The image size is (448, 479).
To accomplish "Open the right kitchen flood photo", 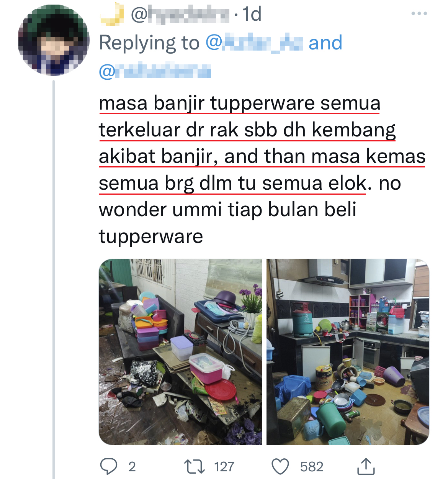I will (x=348, y=352).
